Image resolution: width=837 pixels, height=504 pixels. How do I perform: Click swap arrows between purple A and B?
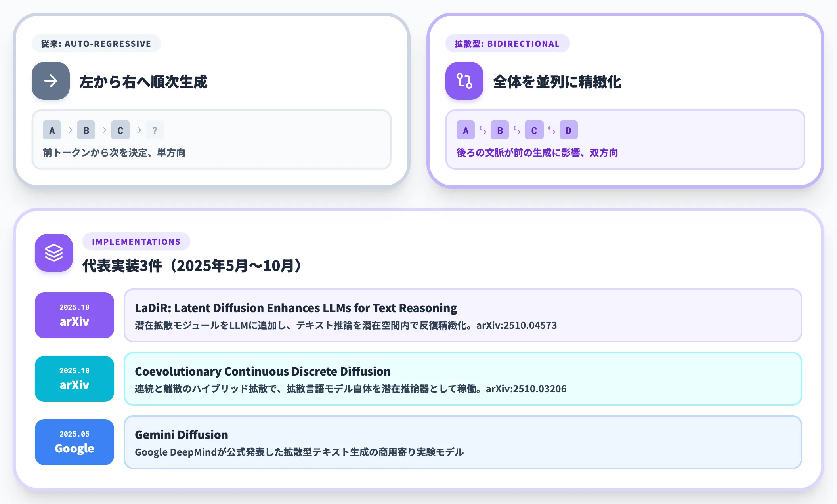(483, 130)
